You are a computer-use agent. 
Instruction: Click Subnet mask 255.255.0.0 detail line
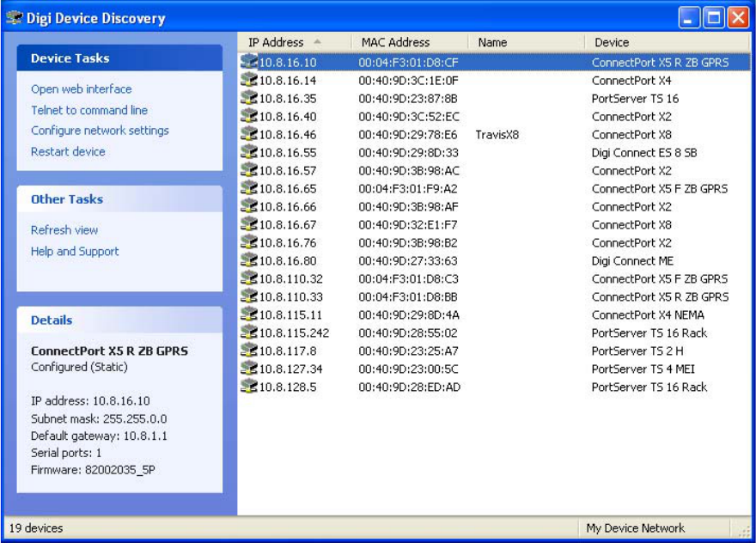pos(99,418)
